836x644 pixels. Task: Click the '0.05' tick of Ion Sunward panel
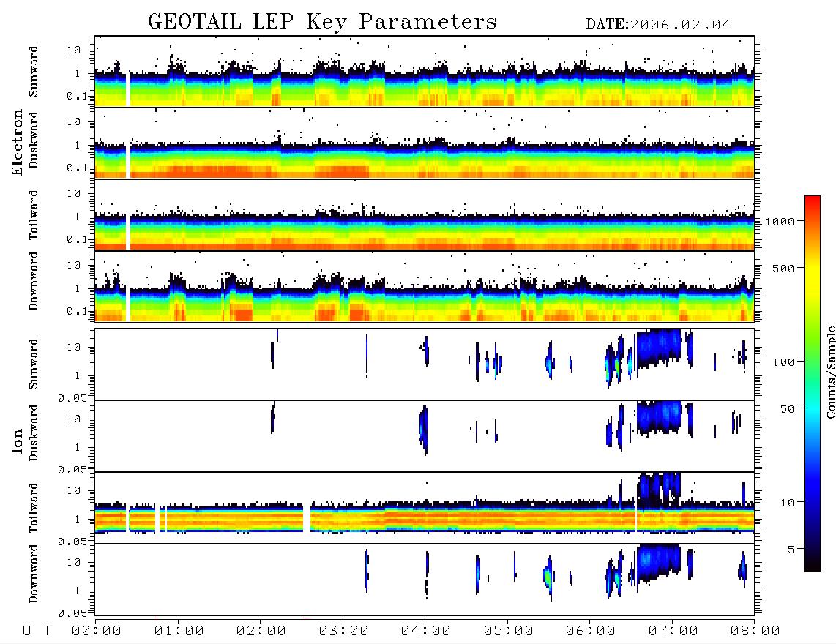pos(72,398)
